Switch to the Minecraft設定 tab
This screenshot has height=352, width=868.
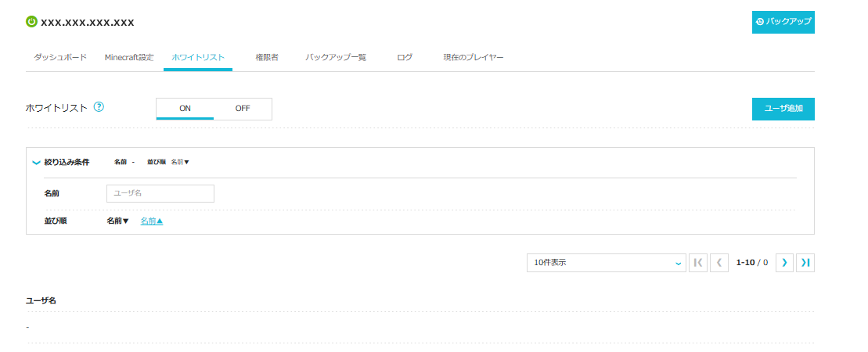tap(129, 57)
